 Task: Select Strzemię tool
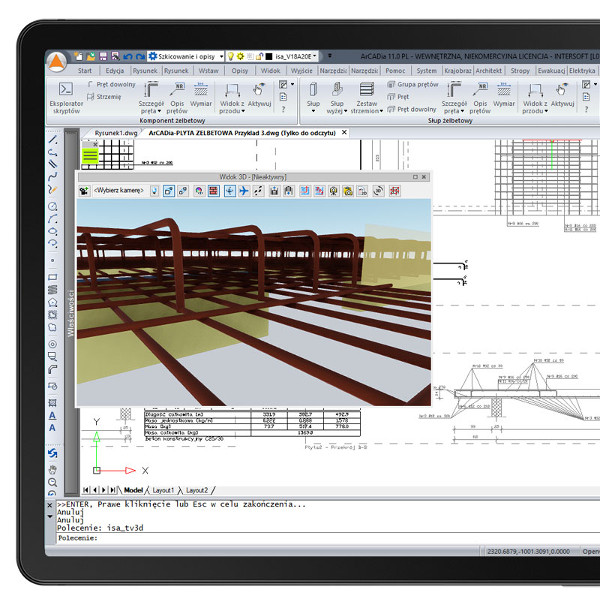pyautogui.click(x=104, y=96)
